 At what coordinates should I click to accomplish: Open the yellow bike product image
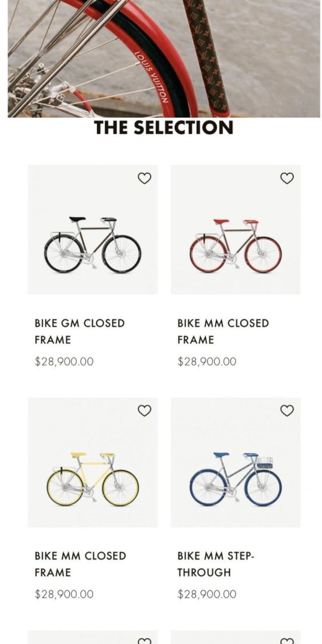click(x=93, y=477)
